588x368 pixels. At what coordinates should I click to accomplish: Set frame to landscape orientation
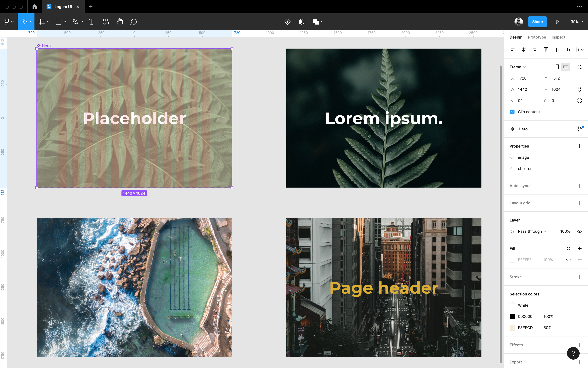pos(565,67)
